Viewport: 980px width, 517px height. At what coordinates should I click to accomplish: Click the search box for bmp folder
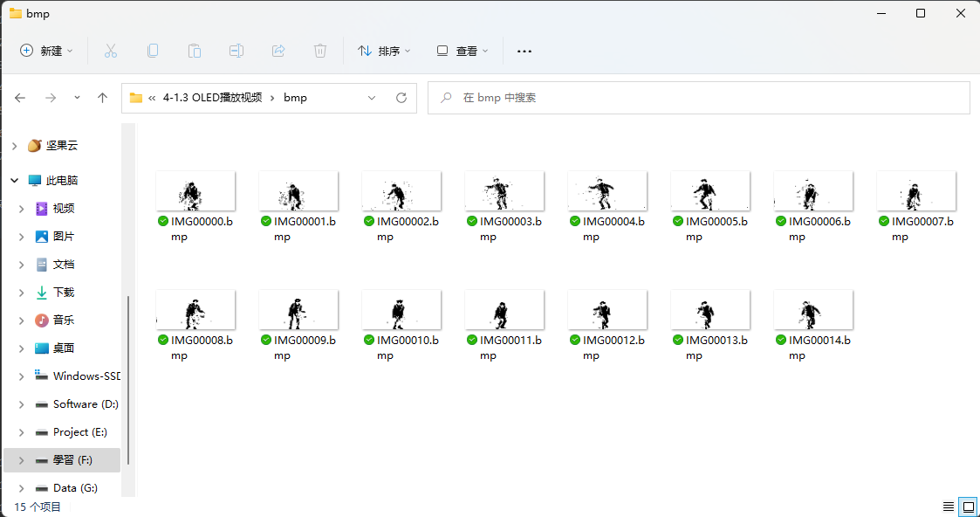[x=698, y=98]
